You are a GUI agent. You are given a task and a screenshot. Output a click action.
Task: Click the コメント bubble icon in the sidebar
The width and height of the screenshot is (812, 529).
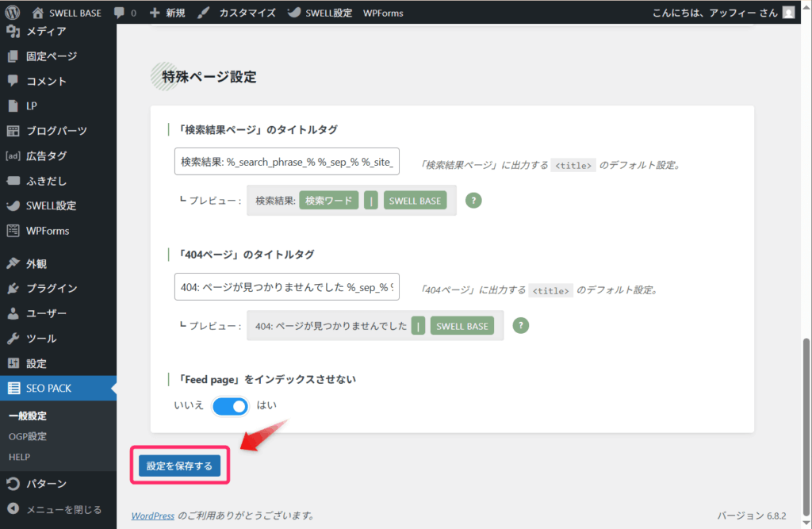click(13, 81)
